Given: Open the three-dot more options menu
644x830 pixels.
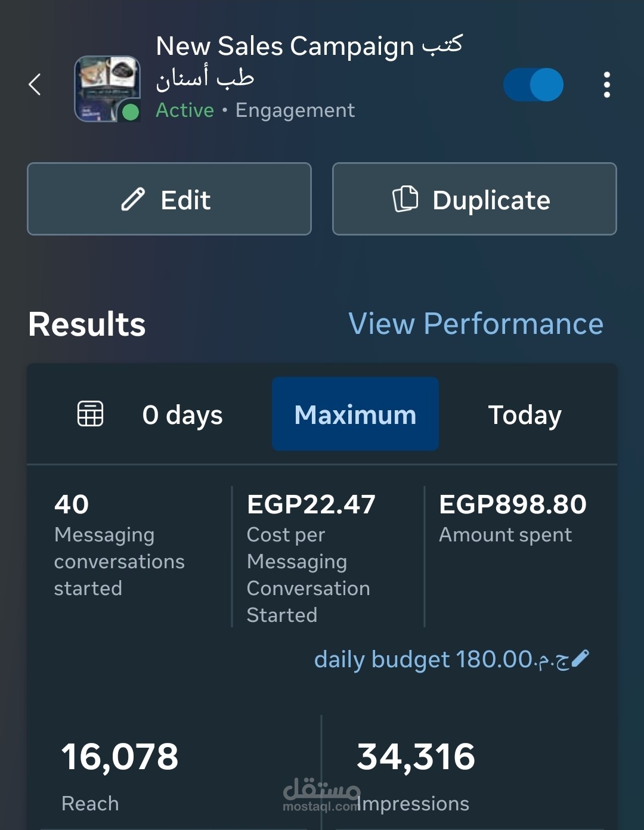Looking at the screenshot, I should coord(606,85).
